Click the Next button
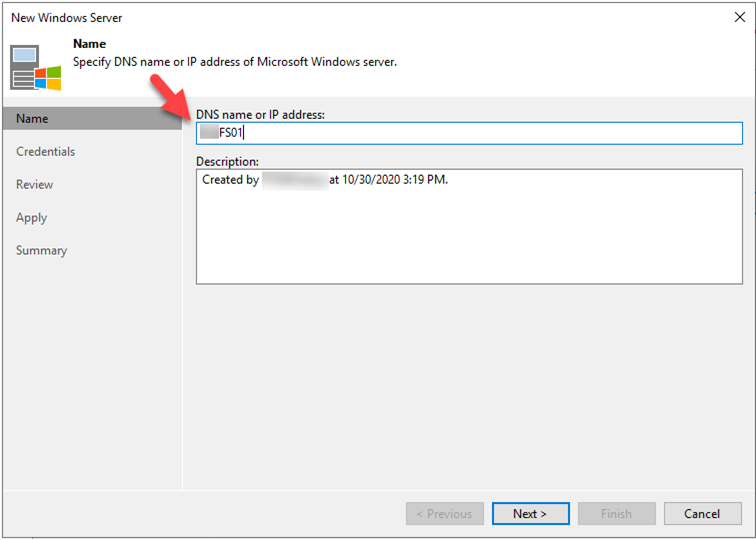Screen dimensions: 756x540 (x=530, y=513)
